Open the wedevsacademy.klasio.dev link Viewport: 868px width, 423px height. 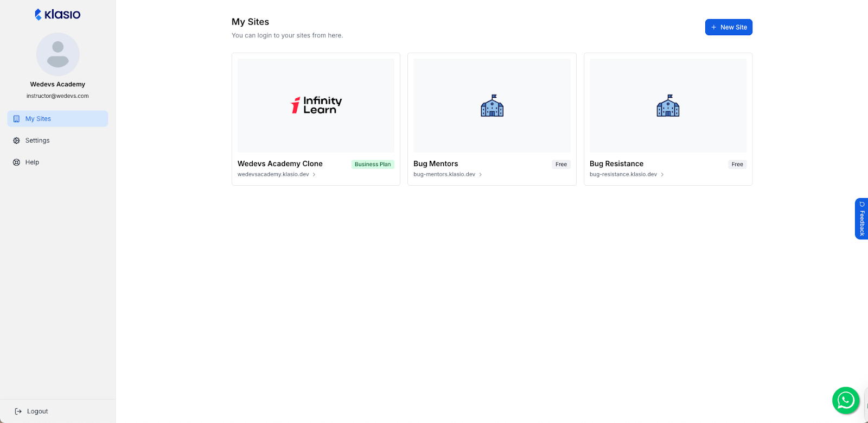(273, 174)
